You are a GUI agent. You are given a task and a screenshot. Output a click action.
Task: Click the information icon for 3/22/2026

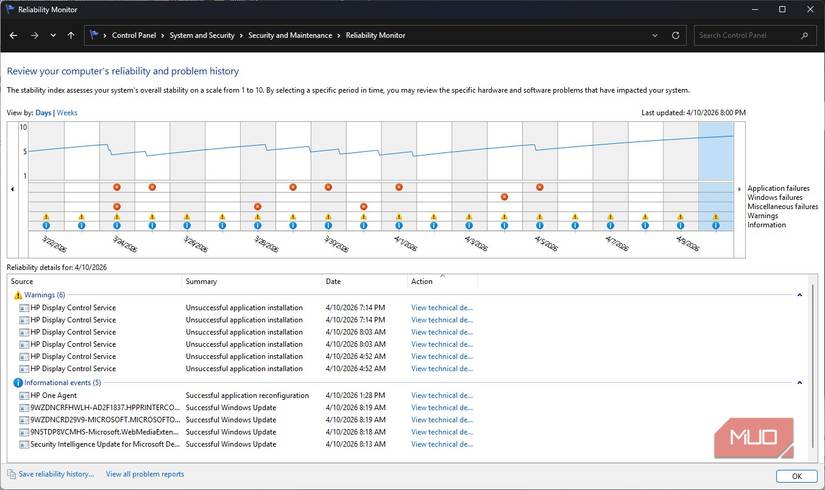coord(46,225)
